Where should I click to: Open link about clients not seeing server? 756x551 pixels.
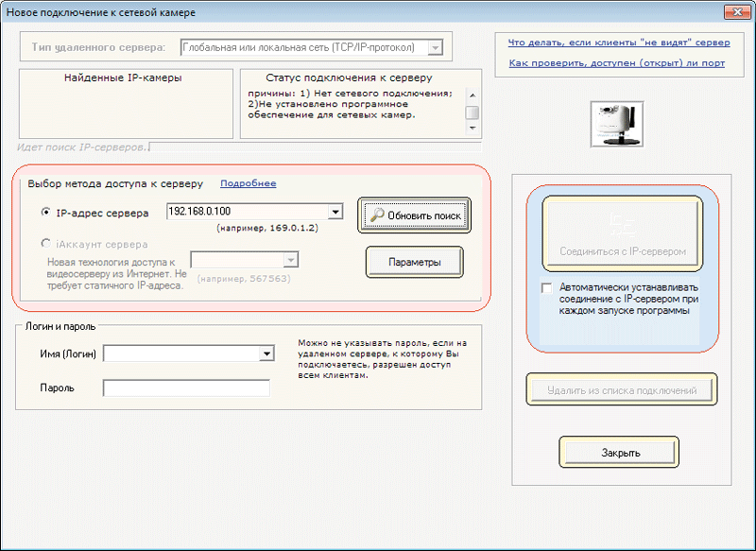pyautogui.click(x=619, y=43)
